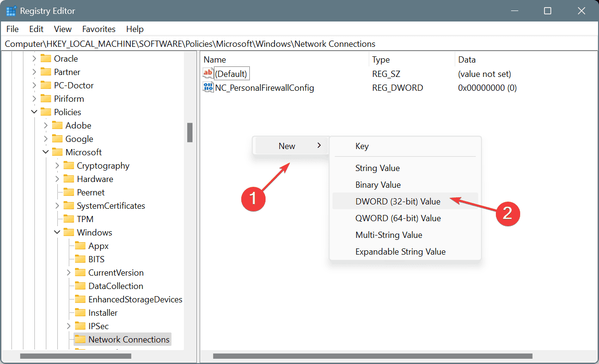This screenshot has height=364, width=599.
Task: Click the PC-Doctor folder icon
Action: [x=46, y=85]
